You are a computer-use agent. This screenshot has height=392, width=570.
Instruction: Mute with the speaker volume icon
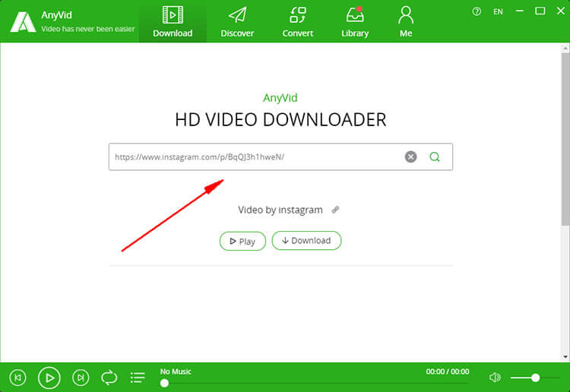(495, 378)
